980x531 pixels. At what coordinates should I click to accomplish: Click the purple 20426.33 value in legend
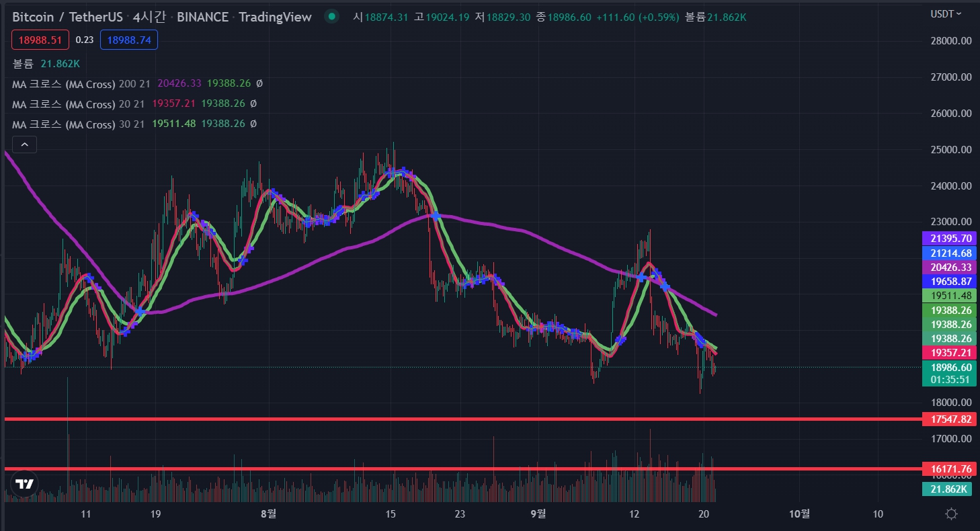click(179, 84)
